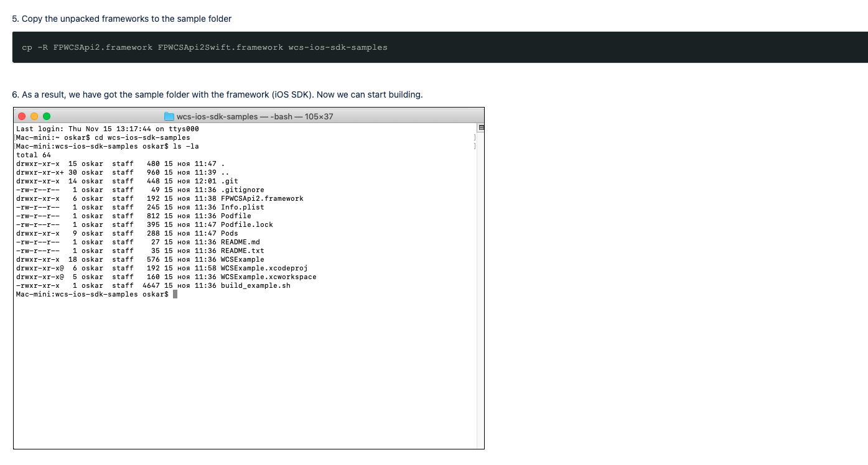The width and height of the screenshot is (868, 465).
Task: Click the green zoom button of terminal
Action: coord(47,116)
